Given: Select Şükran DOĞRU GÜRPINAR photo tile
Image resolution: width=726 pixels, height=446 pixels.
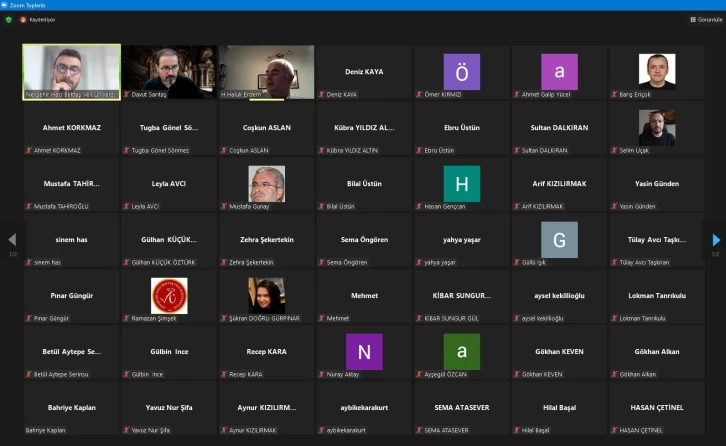Looking at the screenshot, I should 266,295.
